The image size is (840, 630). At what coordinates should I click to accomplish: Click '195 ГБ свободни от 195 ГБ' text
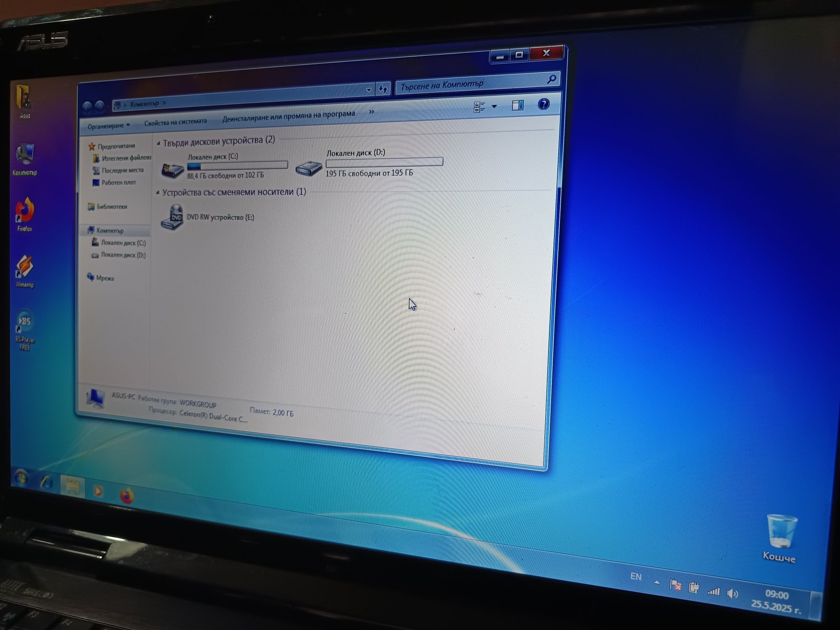tap(369, 173)
